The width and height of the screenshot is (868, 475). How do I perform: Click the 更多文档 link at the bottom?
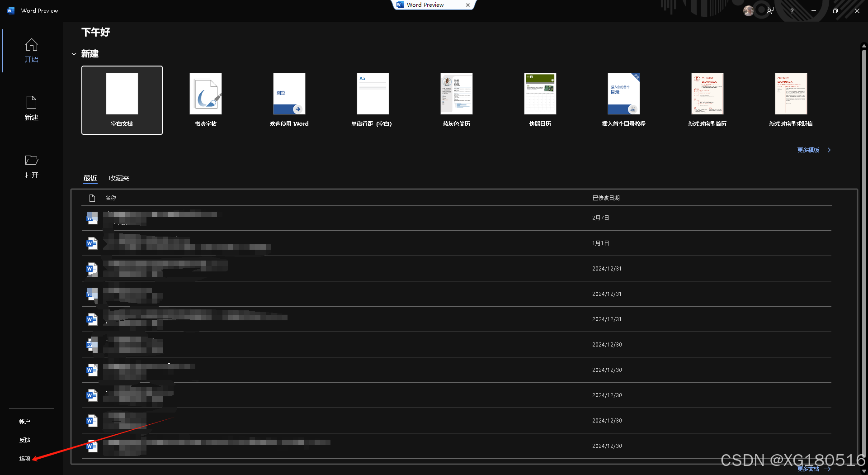pos(814,469)
